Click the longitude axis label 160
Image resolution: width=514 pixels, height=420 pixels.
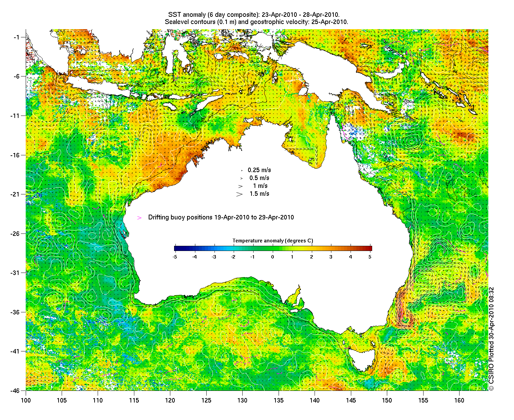coord(460,400)
